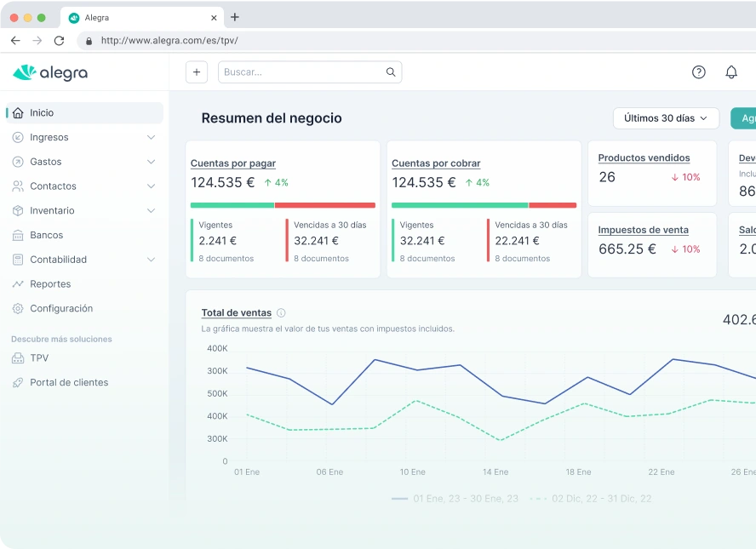Viewport: 756px width, 549px height.
Task: Click the Alegra leaf logo
Action: pos(26,73)
